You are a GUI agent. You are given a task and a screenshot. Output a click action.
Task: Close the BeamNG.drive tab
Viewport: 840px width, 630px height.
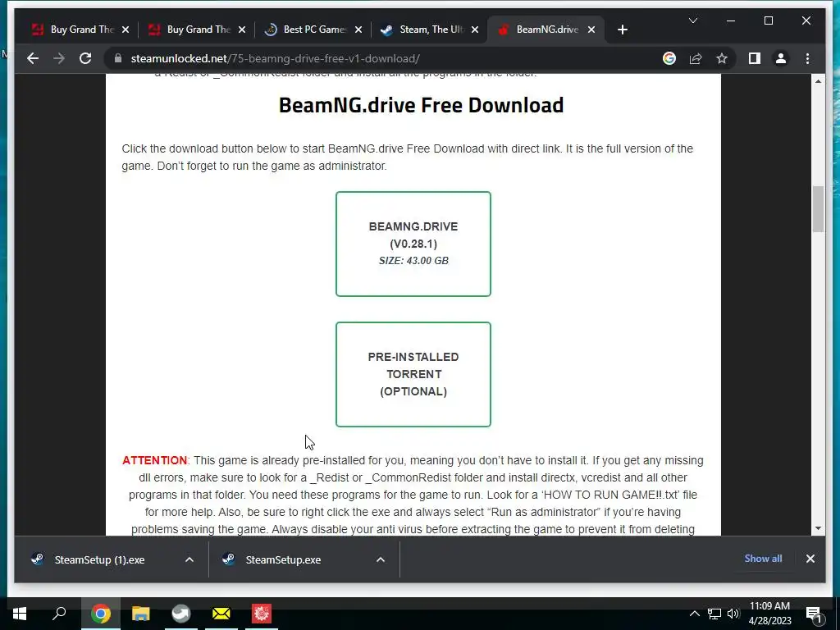591,30
